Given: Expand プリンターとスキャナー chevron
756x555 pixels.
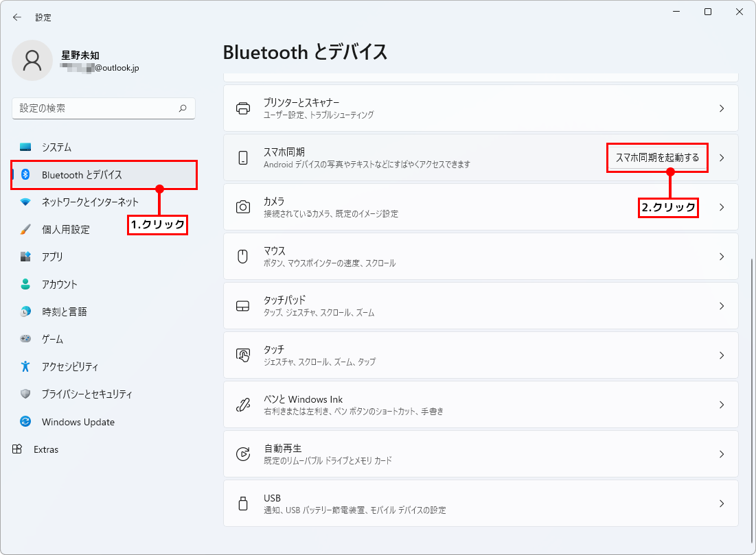Looking at the screenshot, I should coord(722,108).
